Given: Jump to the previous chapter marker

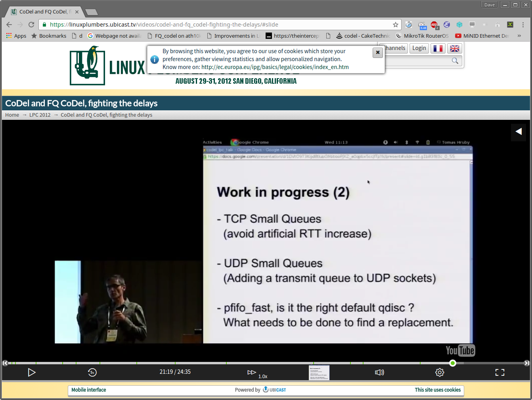Looking at the screenshot, I should (5, 363).
